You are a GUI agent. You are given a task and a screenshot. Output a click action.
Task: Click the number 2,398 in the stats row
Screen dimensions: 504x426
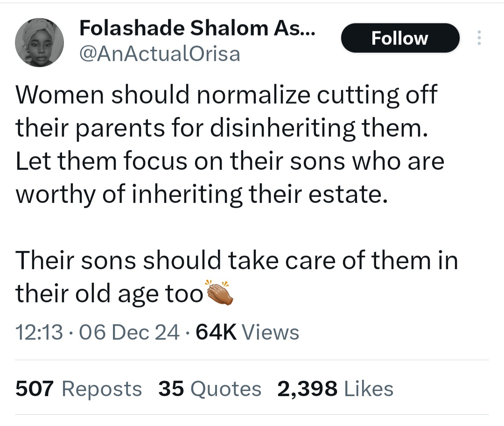(307, 389)
